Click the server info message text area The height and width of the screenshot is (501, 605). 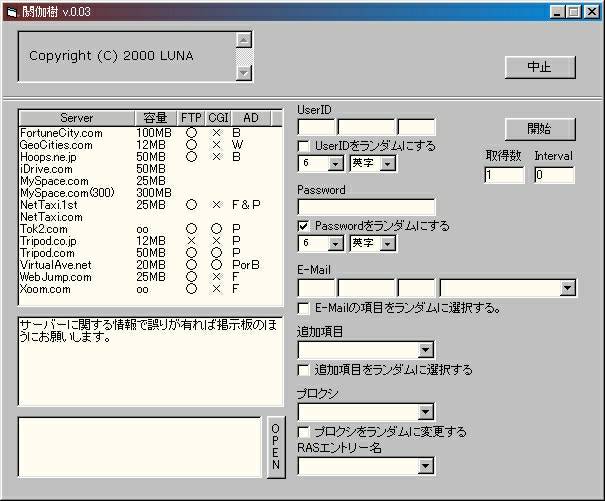click(150, 361)
